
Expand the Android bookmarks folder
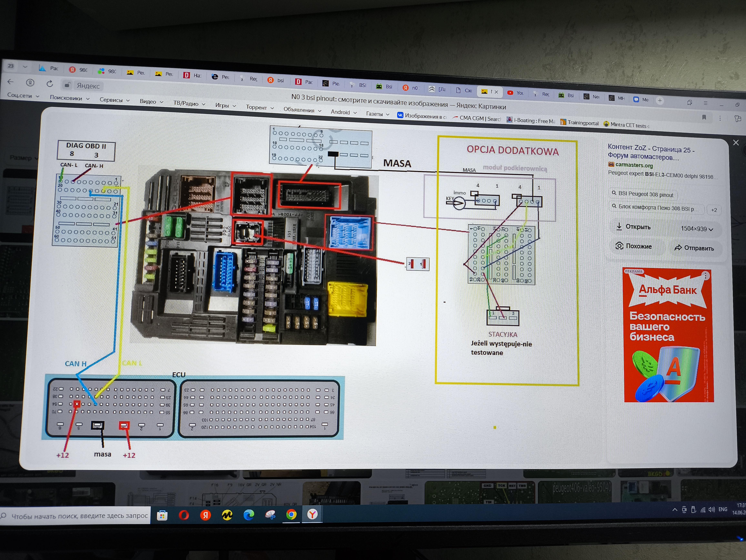pos(344,112)
